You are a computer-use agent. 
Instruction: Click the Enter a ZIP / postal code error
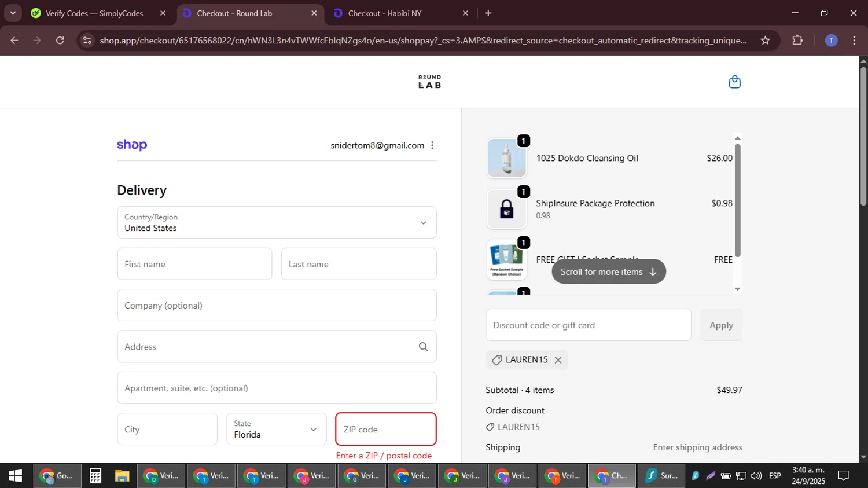(x=384, y=456)
